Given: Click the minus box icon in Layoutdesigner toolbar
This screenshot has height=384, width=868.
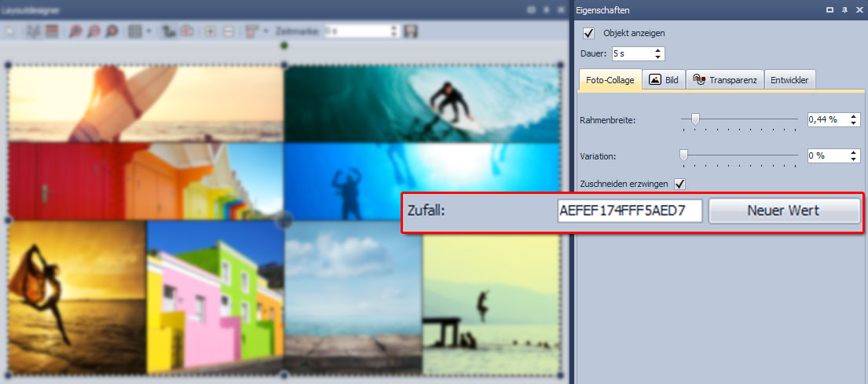Looking at the screenshot, I should [x=228, y=31].
